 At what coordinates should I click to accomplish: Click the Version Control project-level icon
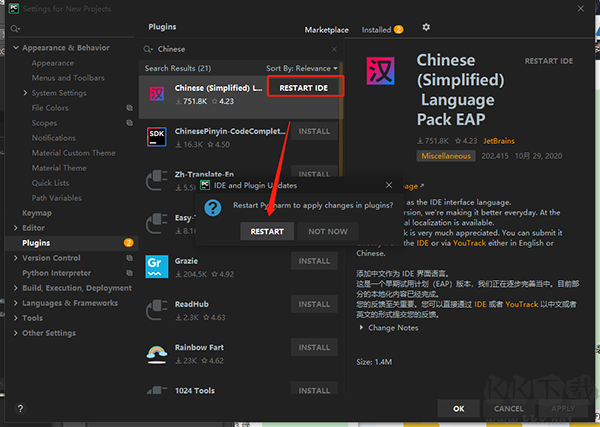[130, 258]
